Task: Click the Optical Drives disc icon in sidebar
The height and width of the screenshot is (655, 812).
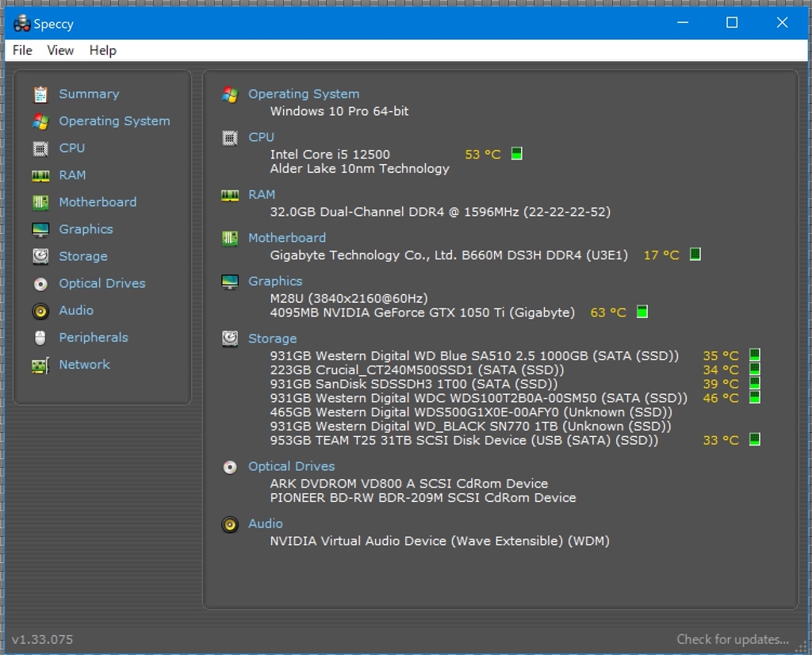Action: click(40, 284)
